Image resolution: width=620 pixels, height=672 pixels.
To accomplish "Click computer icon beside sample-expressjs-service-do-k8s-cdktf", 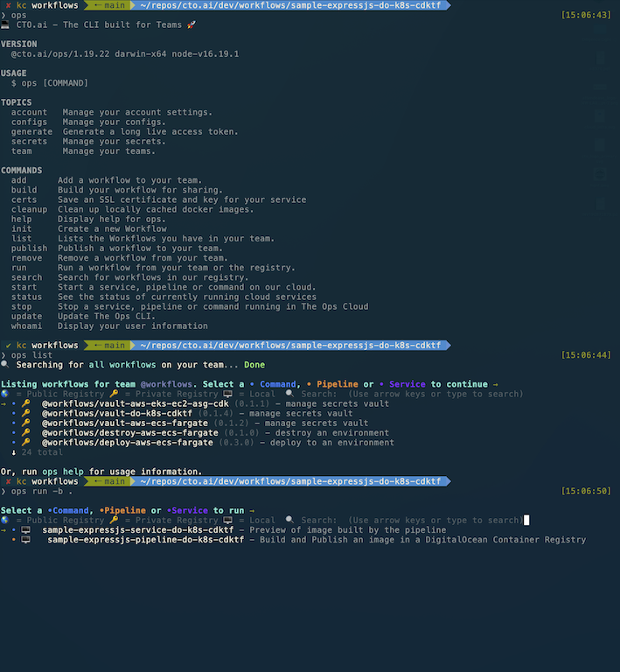I will 25,530.
